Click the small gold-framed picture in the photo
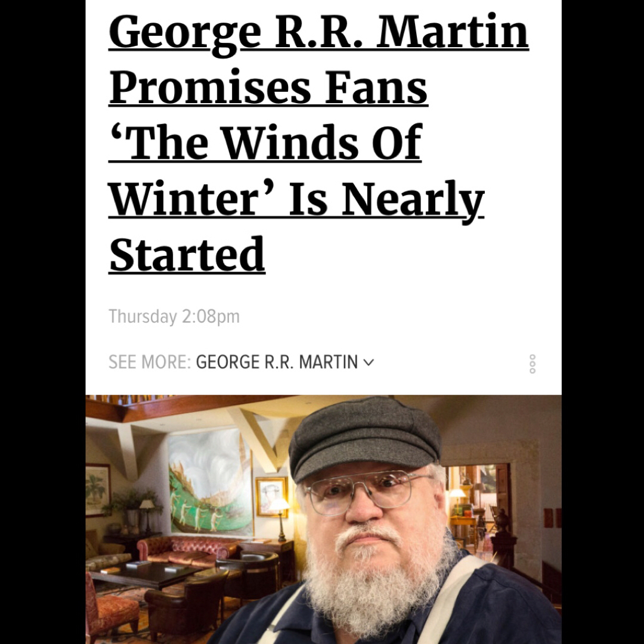The height and width of the screenshot is (644, 644). [271, 496]
